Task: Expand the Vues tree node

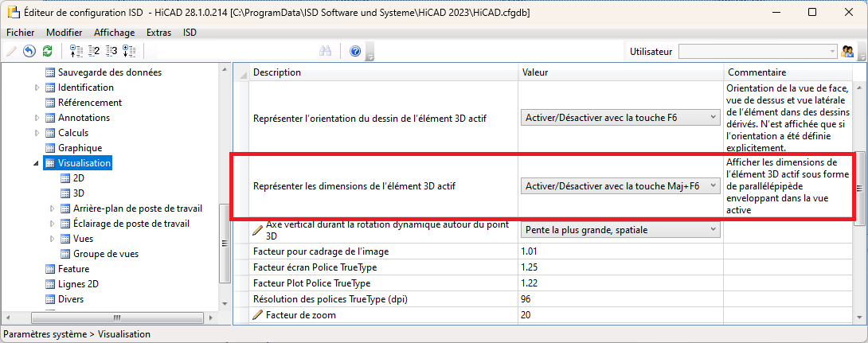Action: (x=53, y=239)
